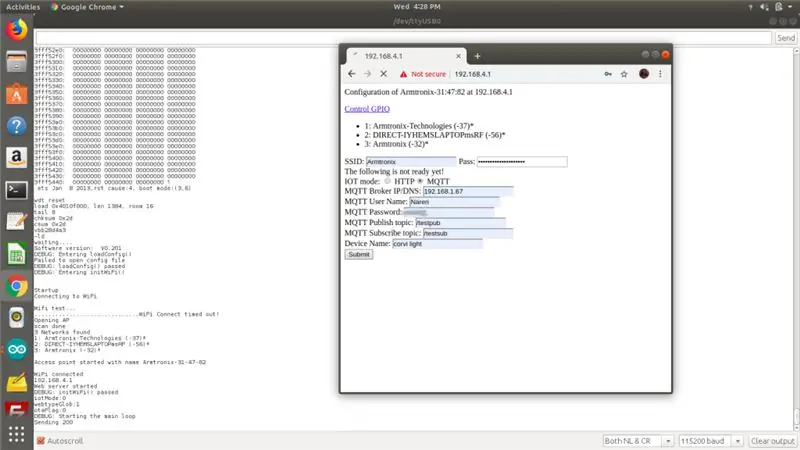Image resolution: width=800 pixels, height=450 pixels.
Task: Bookmark page with the star icon
Action: [x=624, y=74]
